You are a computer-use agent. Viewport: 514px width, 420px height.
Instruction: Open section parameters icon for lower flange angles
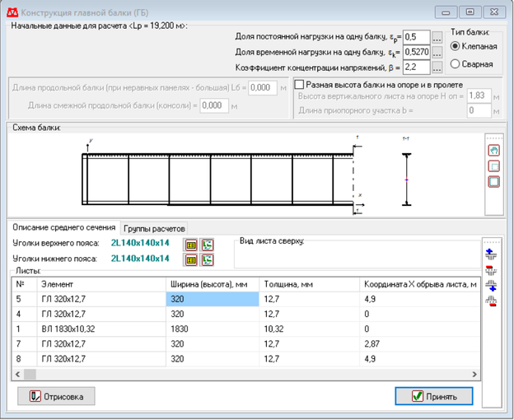[207, 259]
